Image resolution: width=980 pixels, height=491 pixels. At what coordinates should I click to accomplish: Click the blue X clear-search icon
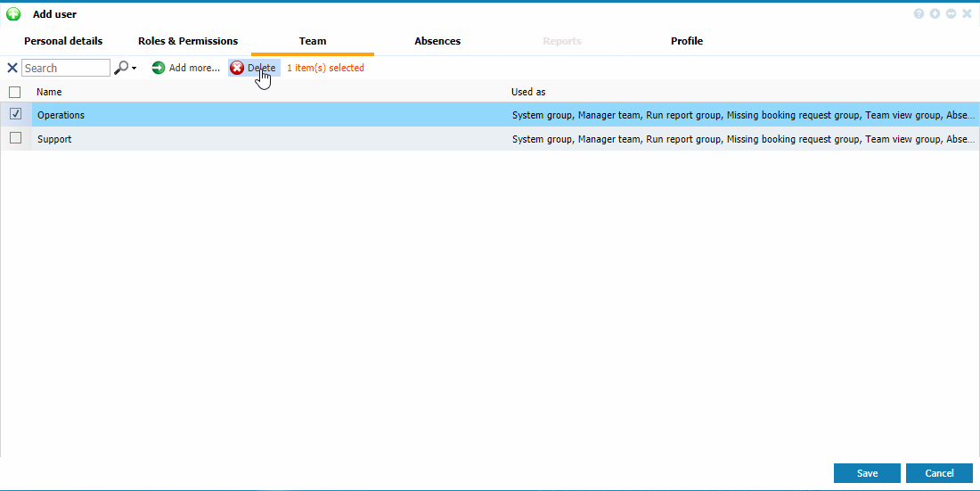pyautogui.click(x=12, y=68)
